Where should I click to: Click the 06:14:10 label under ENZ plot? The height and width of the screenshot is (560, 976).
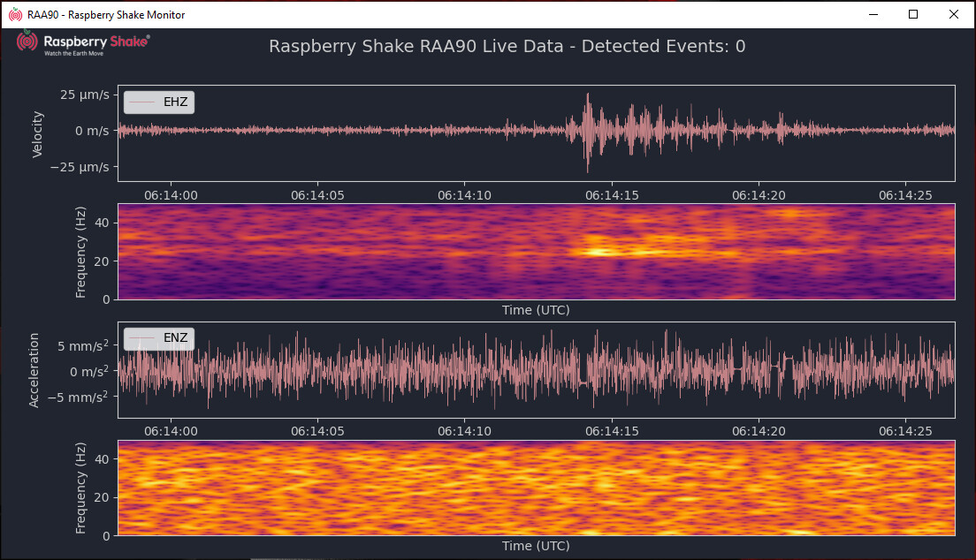point(464,431)
